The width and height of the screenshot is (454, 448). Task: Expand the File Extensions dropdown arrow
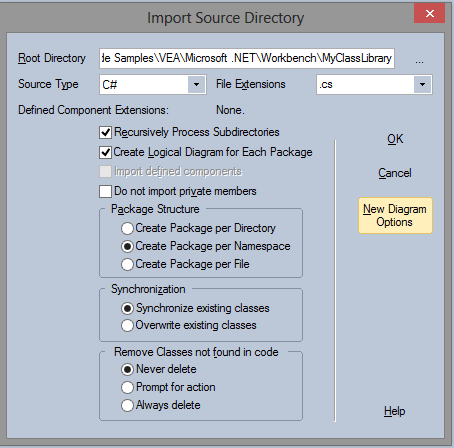click(422, 84)
